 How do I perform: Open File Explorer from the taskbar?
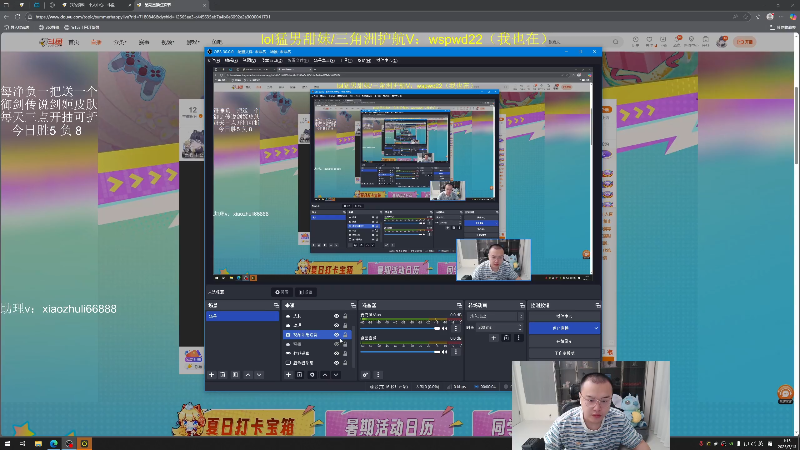pyautogui.click(x=38, y=444)
